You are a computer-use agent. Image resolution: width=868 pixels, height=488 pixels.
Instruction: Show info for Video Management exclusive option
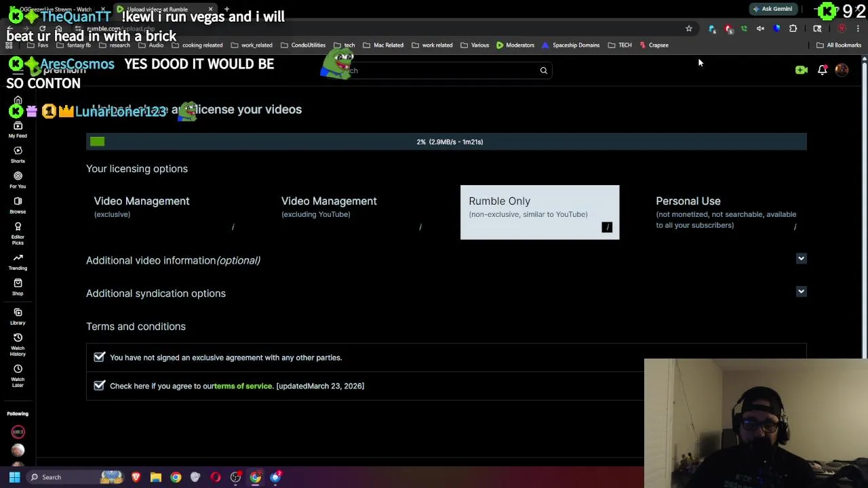(233, 227)
